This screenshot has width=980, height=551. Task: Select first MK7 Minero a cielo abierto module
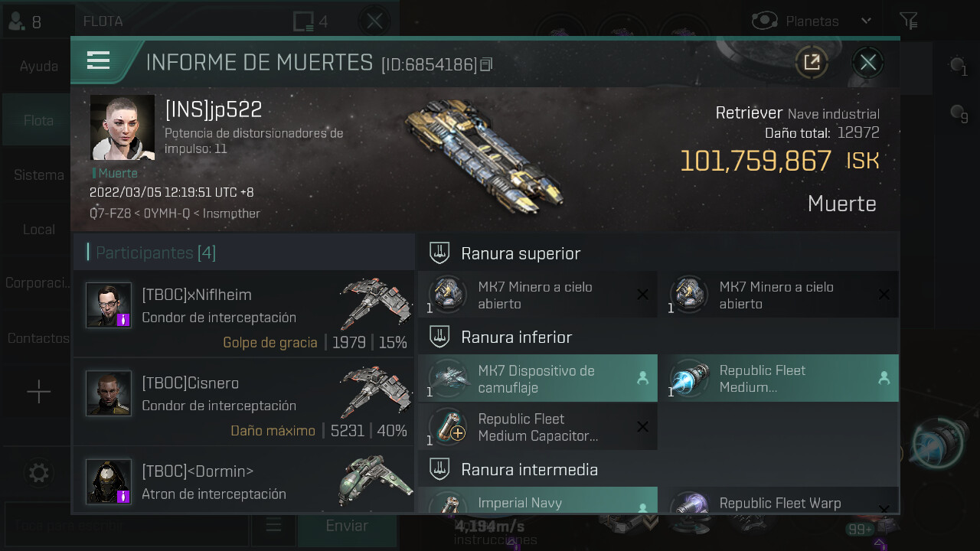click(537, 295)
